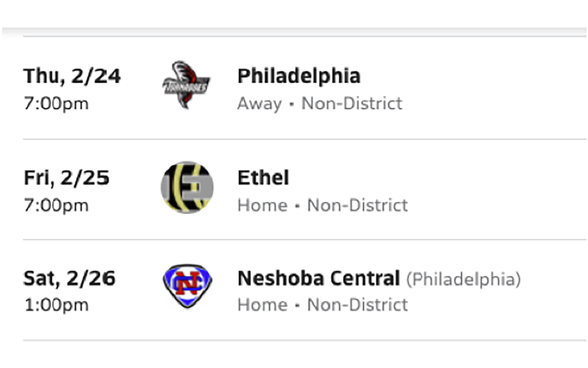The width and height of the screenshot is (588, 368).
Task: Click the 7:00pm time under Thu, 2/24
Action: tap(56, 104)
